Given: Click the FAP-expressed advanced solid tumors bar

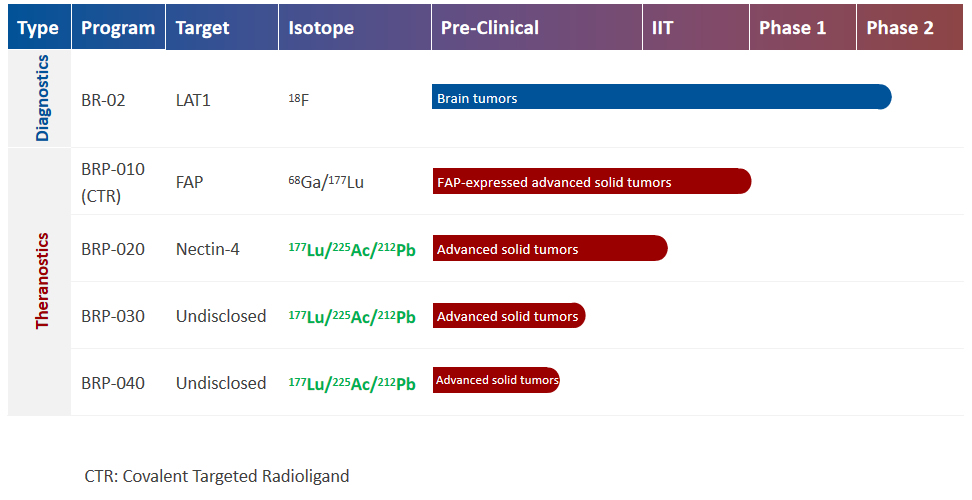Looking at the screenshot, I should point(590,182).
